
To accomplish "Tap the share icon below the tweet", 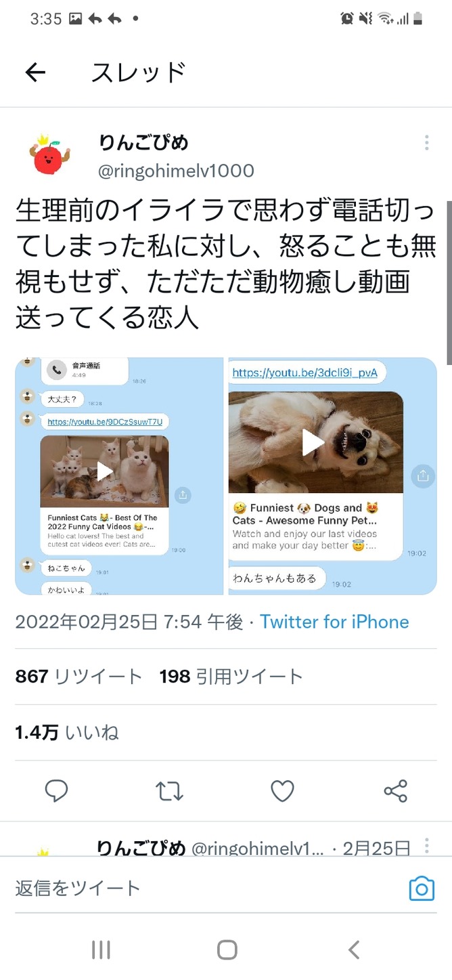I will [x=395, y=790].
